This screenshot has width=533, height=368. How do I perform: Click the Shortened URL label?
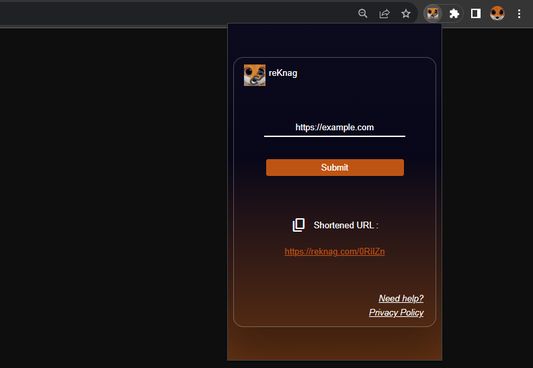(x=346, y=225)
